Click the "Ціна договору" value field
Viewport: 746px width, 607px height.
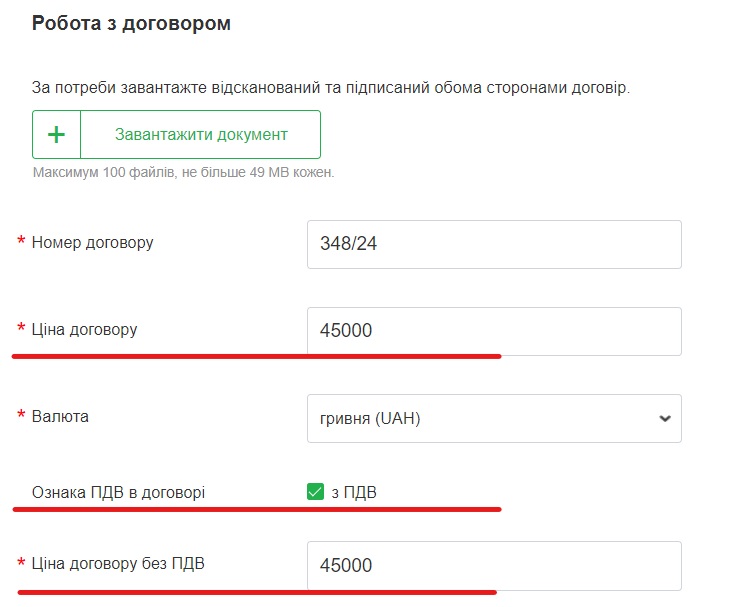click(x=494, y=331)
